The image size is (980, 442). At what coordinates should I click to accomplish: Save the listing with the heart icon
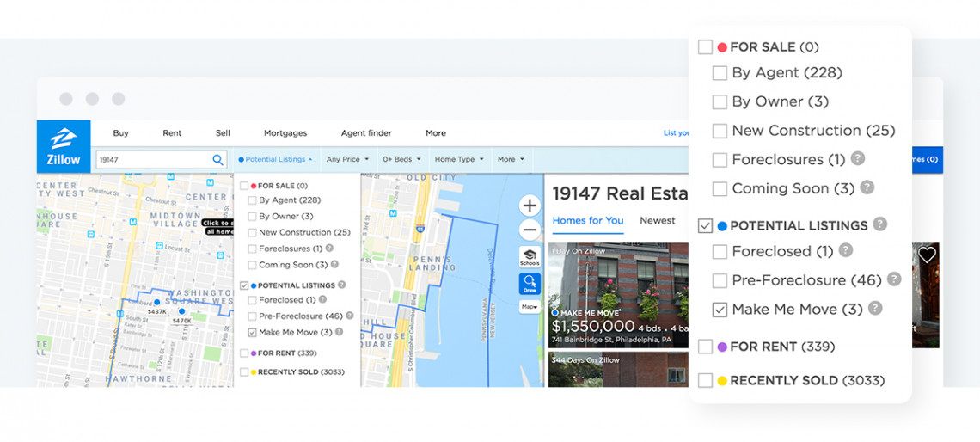pos(927,255)
